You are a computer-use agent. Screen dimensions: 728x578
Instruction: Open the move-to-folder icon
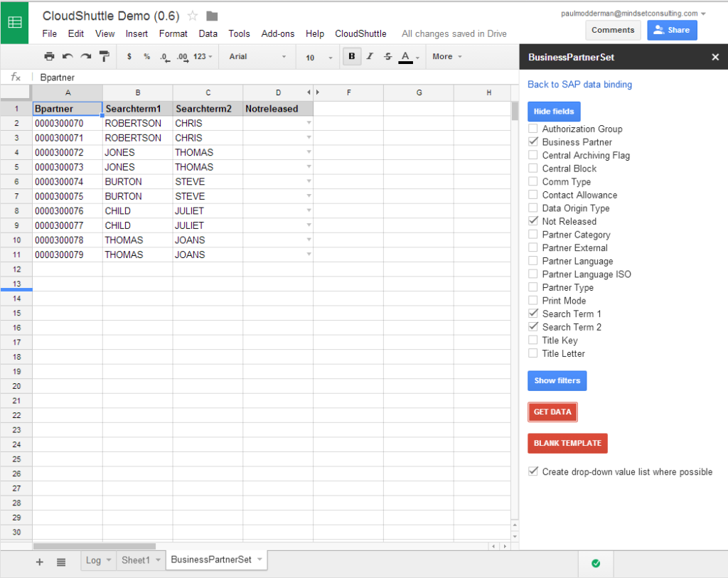(212, 16)
